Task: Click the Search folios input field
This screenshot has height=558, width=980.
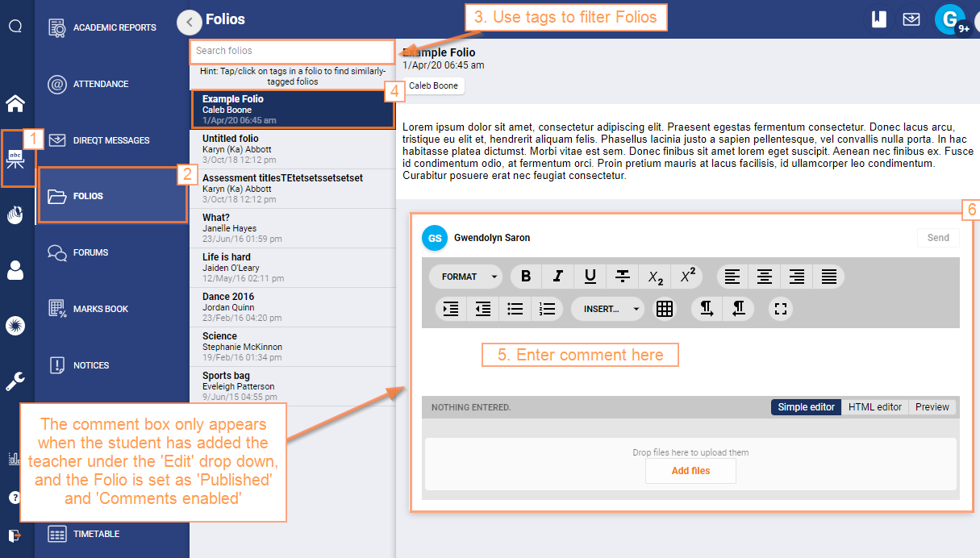Action: 292,52
